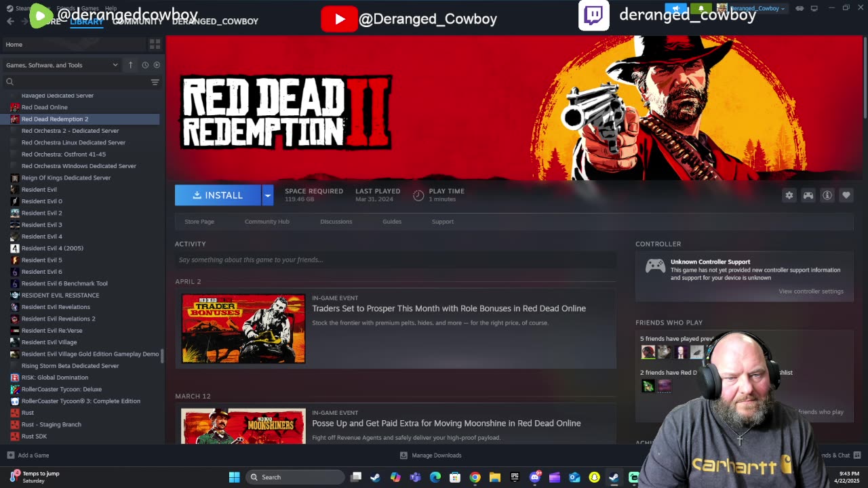Open the VR mode headset icon
The width and height of the screenshot is (868, 488).
tap(800, 8)
